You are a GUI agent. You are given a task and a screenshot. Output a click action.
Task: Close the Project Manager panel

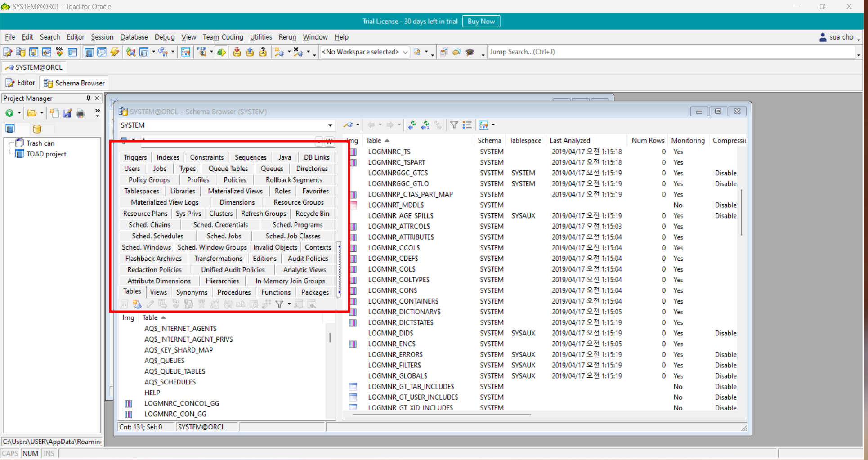tap(97, 98)
